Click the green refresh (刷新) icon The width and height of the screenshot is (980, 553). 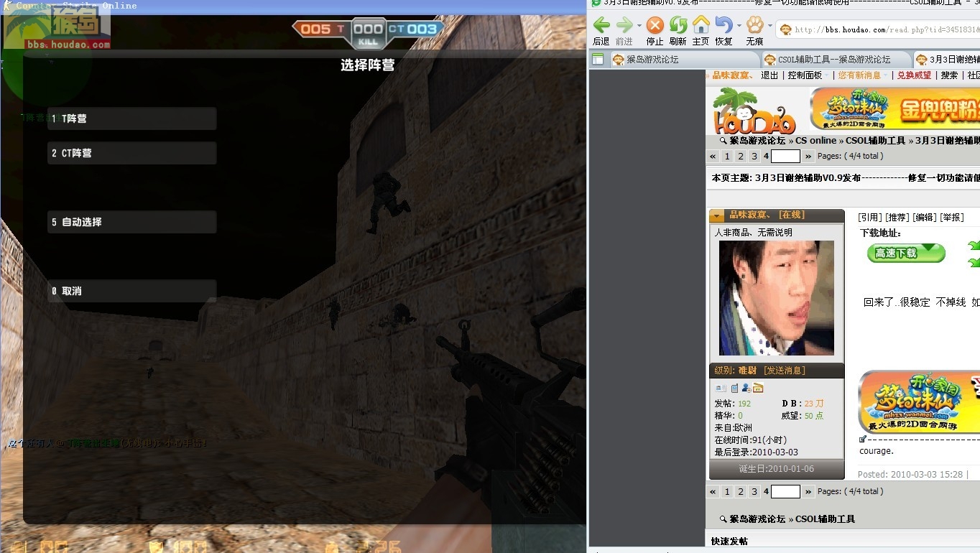point(678,26)
